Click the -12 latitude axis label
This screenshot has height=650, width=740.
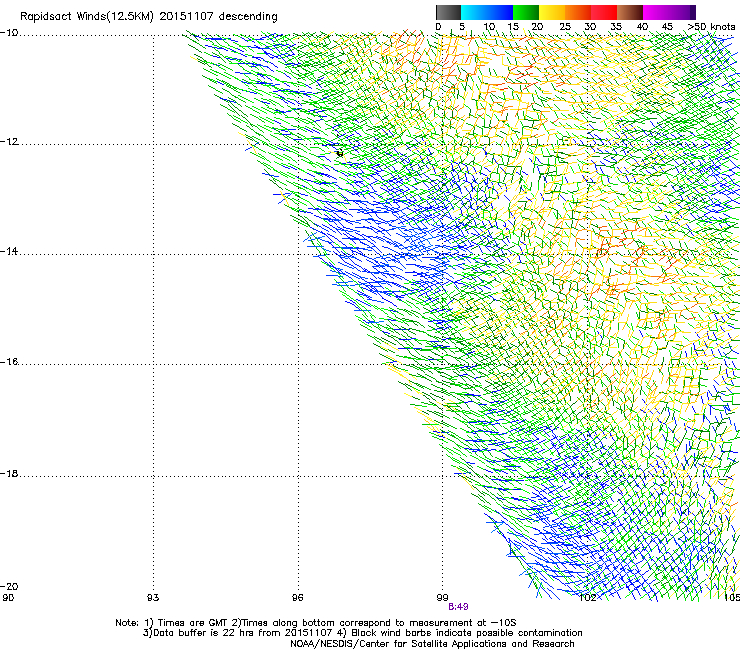9,142
